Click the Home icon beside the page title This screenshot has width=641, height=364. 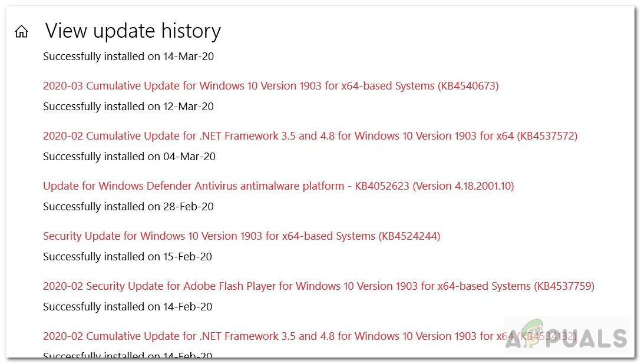pyautogui.click(x=21, y=32)
